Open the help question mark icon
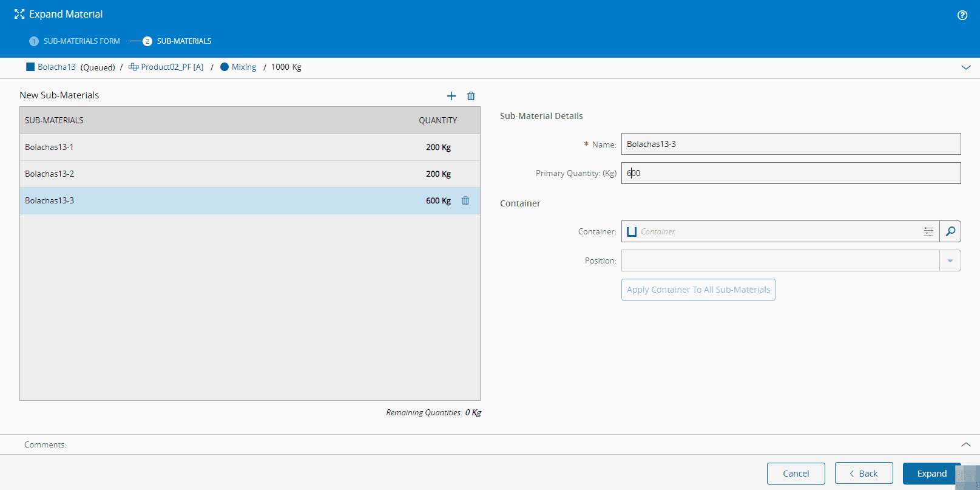The height and width of the screenshot is (490, 980). (x=962, y=15)
